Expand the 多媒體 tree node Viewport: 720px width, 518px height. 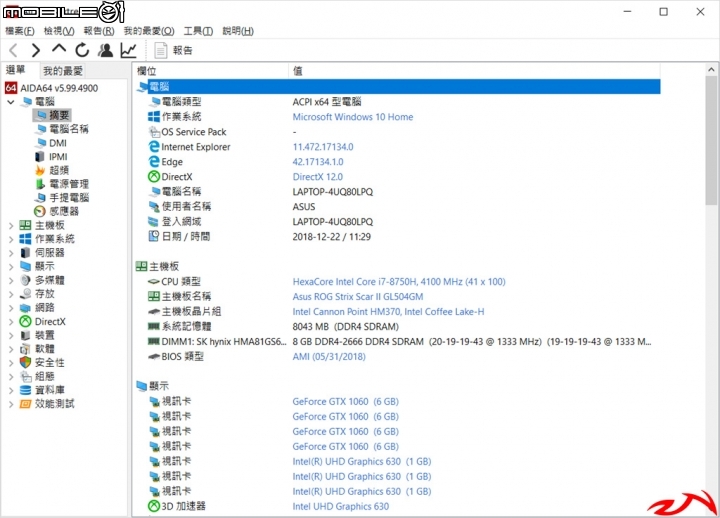11,280
